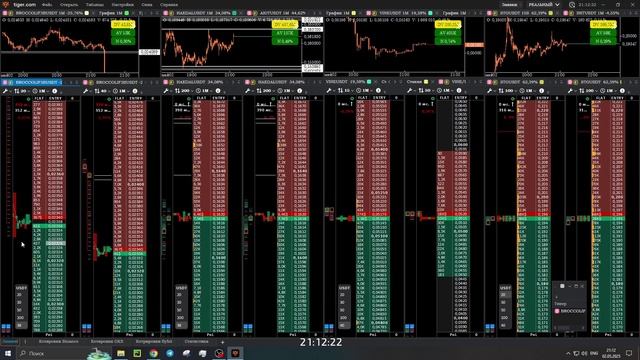Open the Файл menu
The image size is (640, 360).
[47, 4]
